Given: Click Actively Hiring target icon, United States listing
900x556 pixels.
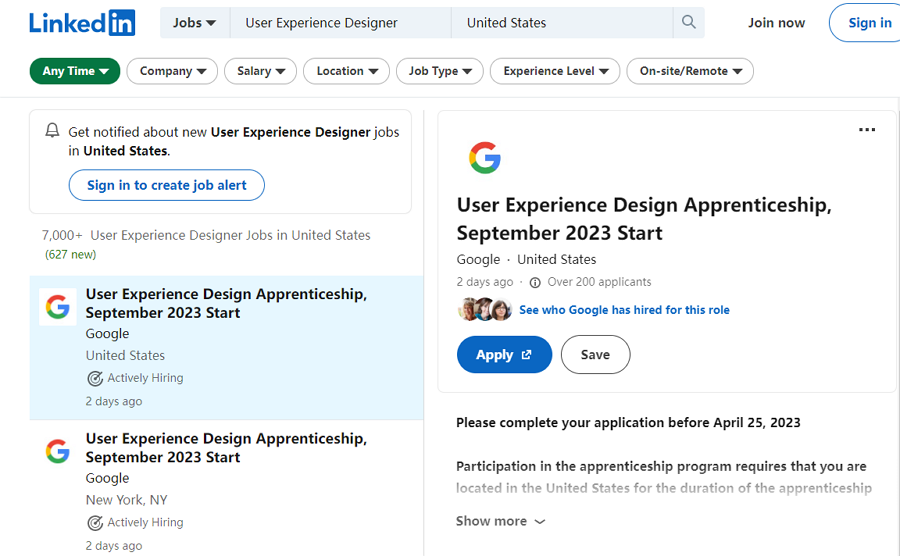Looking at the screenshot, I should [x=95, y=379].
